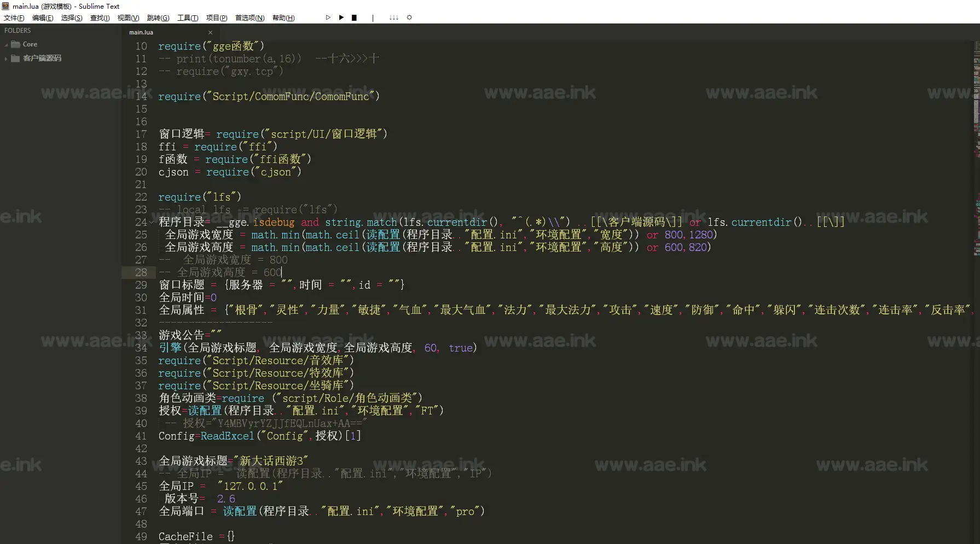Click commented 全局游戏高度 = 600 on line 28
Image resolution: width=980 pixels, height=544 pixels.
(x=220, y=272)
